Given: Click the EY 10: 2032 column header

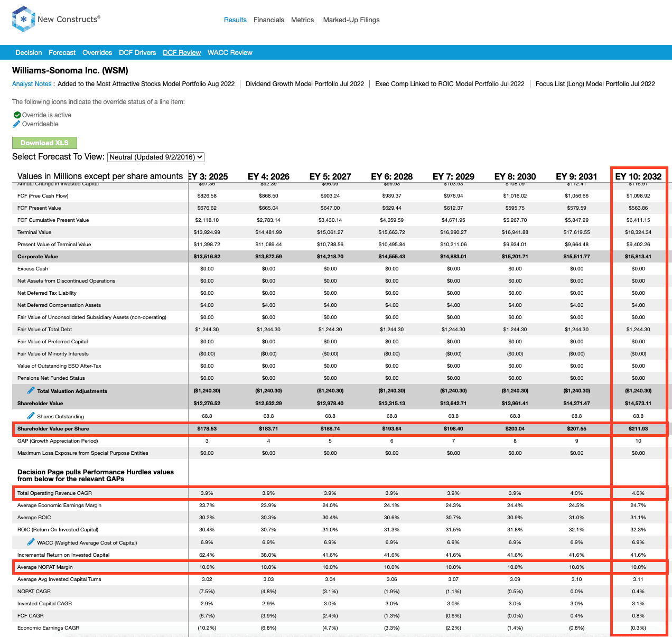Looking at the screenshot, I should point(638,176).
